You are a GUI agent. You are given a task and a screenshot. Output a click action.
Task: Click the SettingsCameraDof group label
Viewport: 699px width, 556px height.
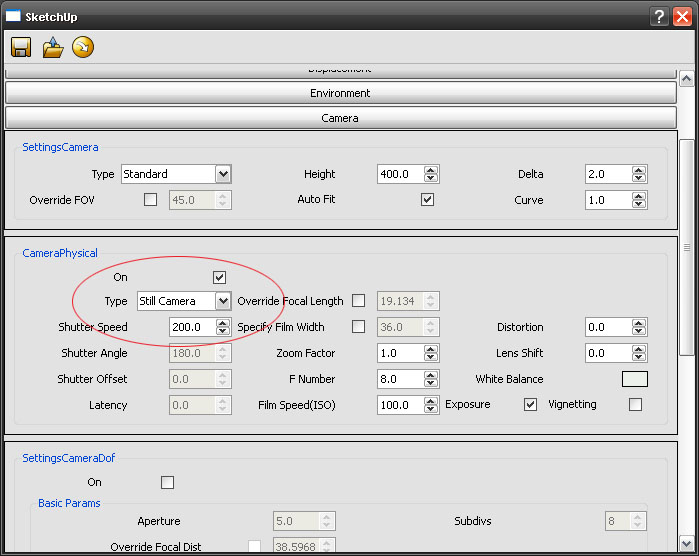point(69,458)
